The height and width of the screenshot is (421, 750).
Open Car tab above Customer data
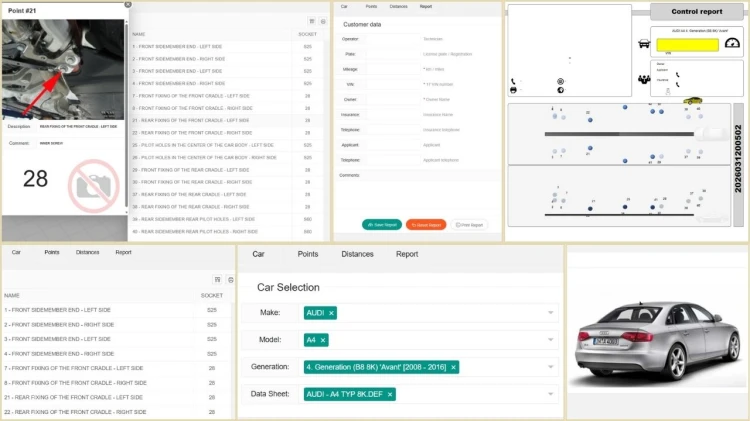point(344,7)
